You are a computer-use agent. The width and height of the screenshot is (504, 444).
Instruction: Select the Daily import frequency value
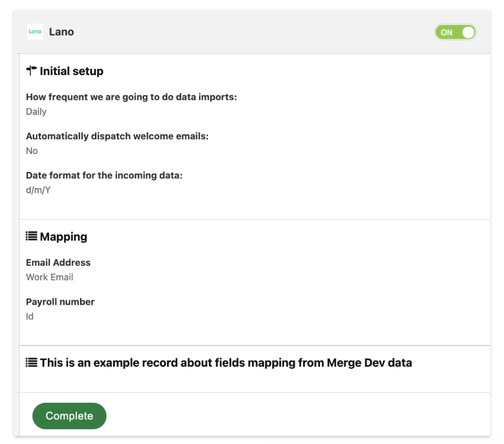(x=36, y=112)
